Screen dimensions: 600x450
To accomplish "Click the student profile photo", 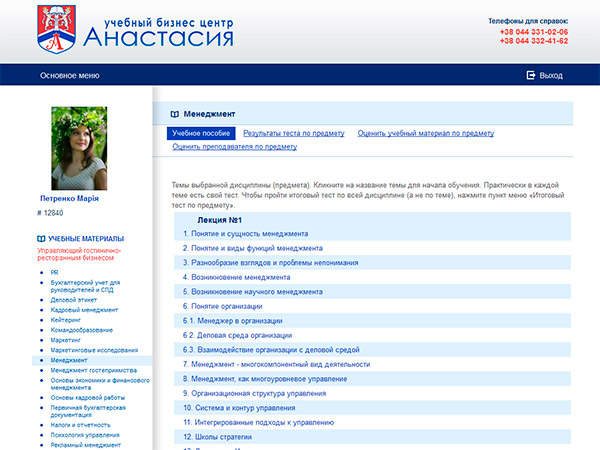I will [79, 148].
